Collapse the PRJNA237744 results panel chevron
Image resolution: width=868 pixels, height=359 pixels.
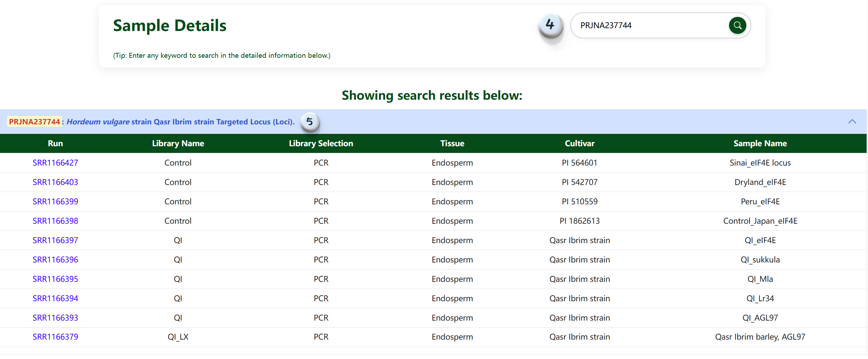click(852, 122)
